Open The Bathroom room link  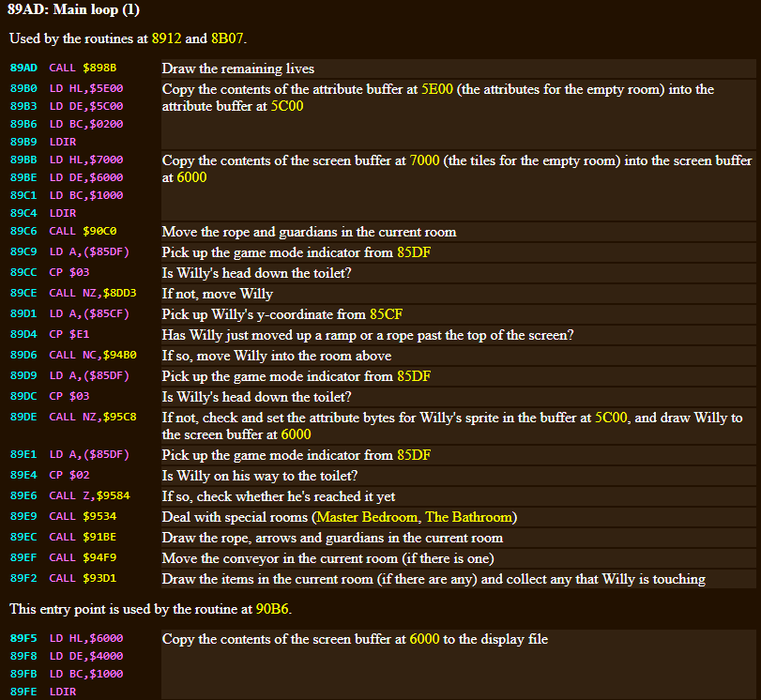468,518
